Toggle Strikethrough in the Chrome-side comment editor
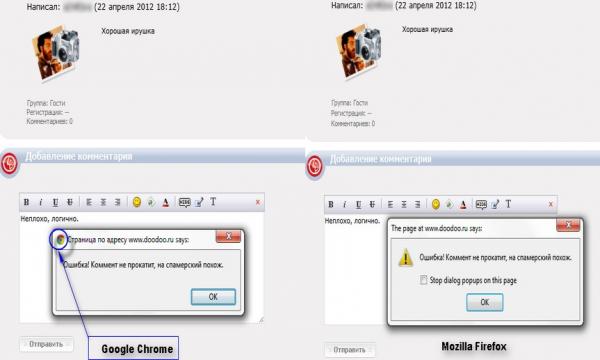This screenshot has height=360, width=600. (70, 202)
